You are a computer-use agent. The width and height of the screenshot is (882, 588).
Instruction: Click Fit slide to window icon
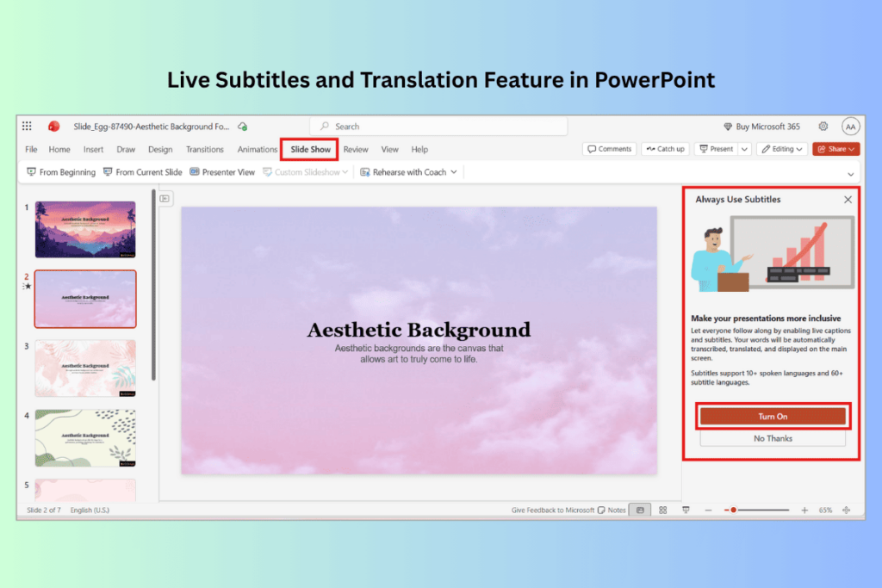click(x=846, y=510)
